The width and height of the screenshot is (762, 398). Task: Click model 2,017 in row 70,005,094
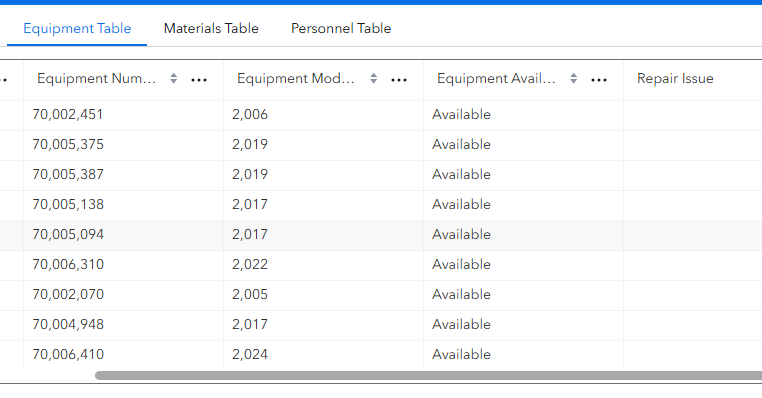[324, 235]
